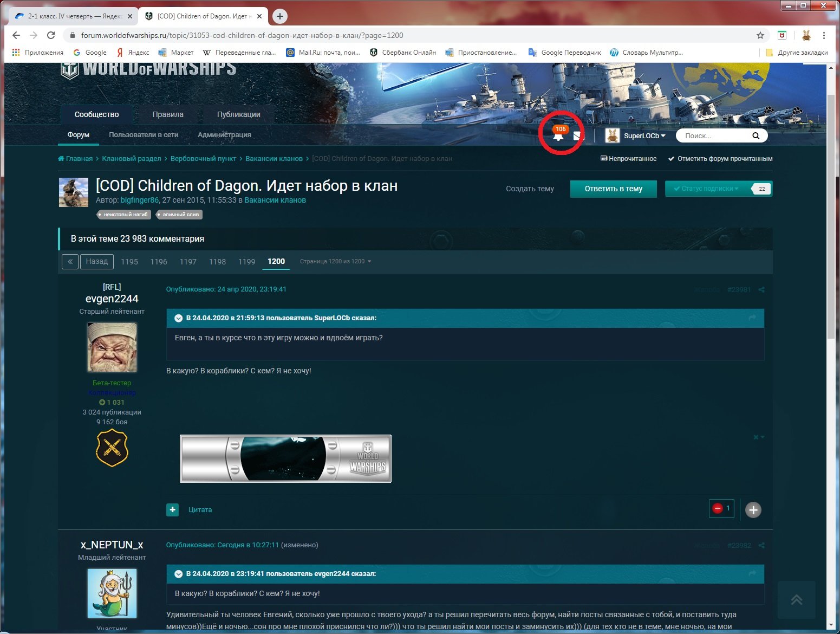Open the Правила tab
This screenshot has height=634, width=840.
(x=168, y=114)
